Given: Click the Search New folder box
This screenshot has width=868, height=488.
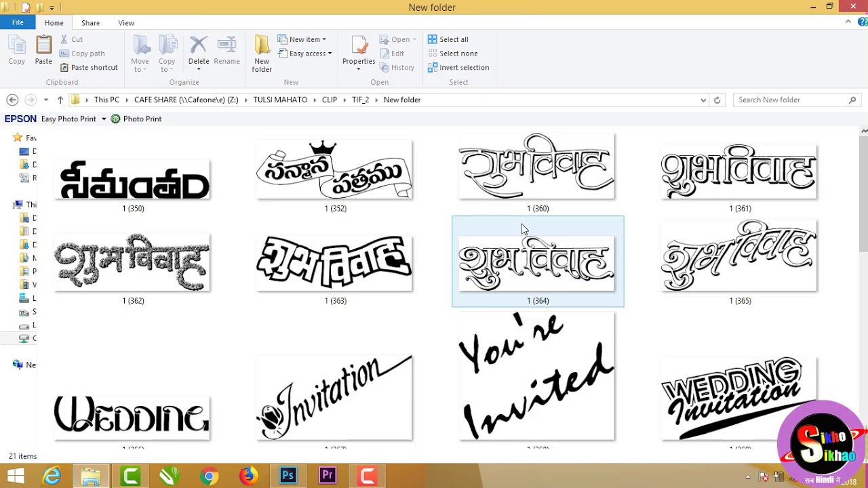Looking at the screenshot, I should point(796,100).
